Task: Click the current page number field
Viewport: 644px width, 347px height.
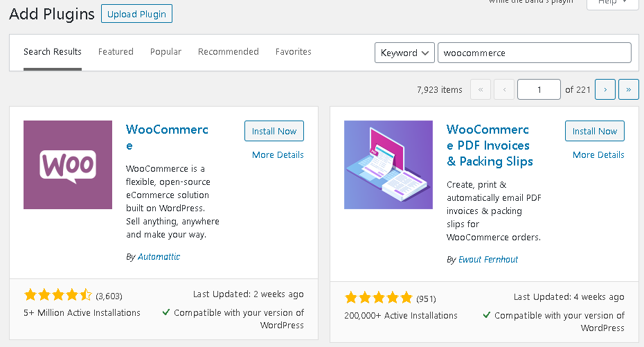Action: [539, 89]
